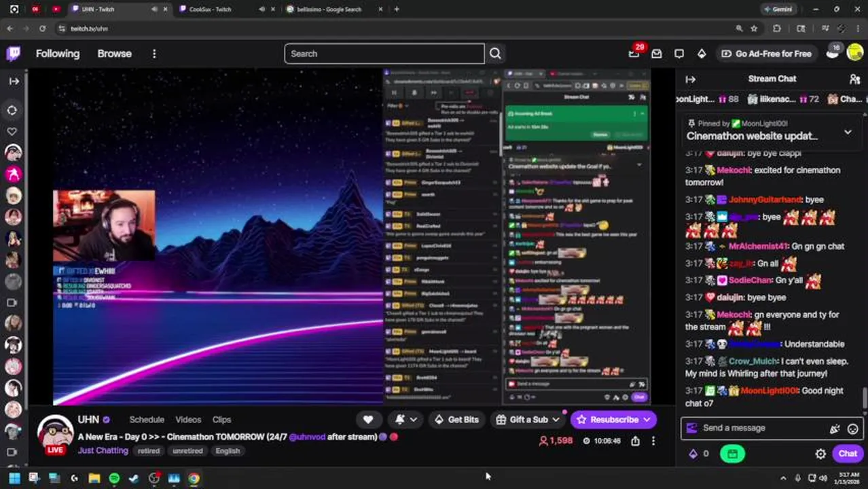Open chat settings gear
The height and width of the screenshot is (489, 868).
tap(820, 454)
